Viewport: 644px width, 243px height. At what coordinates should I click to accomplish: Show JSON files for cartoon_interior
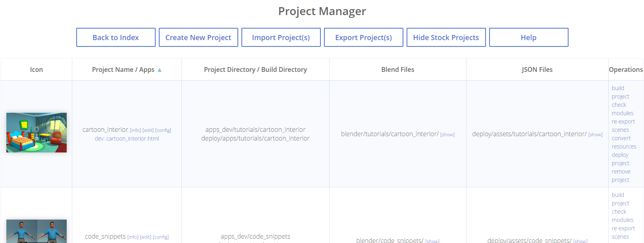pos(595,135)
